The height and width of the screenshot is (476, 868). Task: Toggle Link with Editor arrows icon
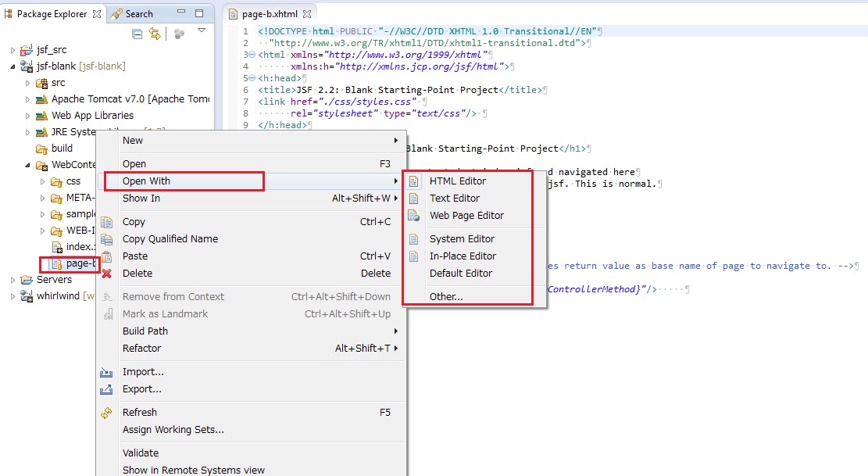[155, 34]
